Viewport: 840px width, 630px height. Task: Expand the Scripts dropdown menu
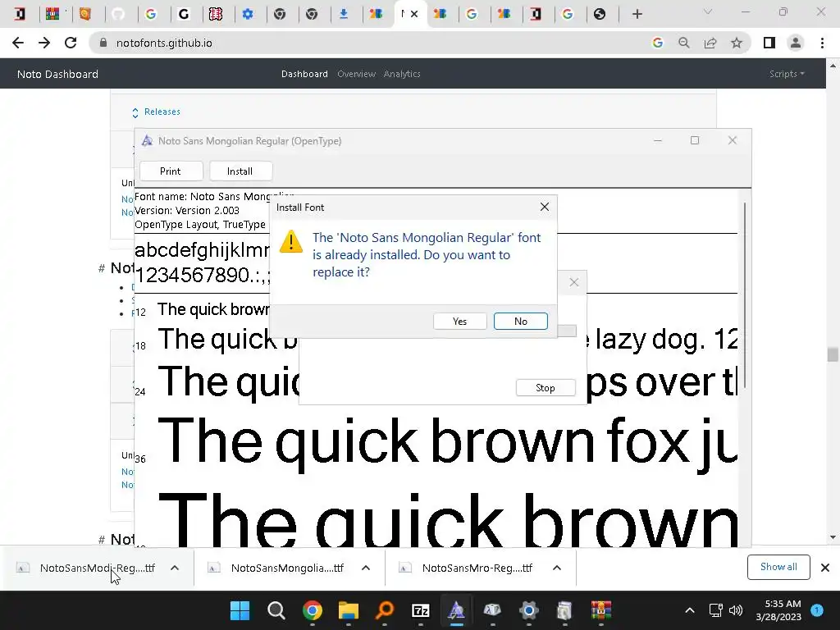pos(787,74)
